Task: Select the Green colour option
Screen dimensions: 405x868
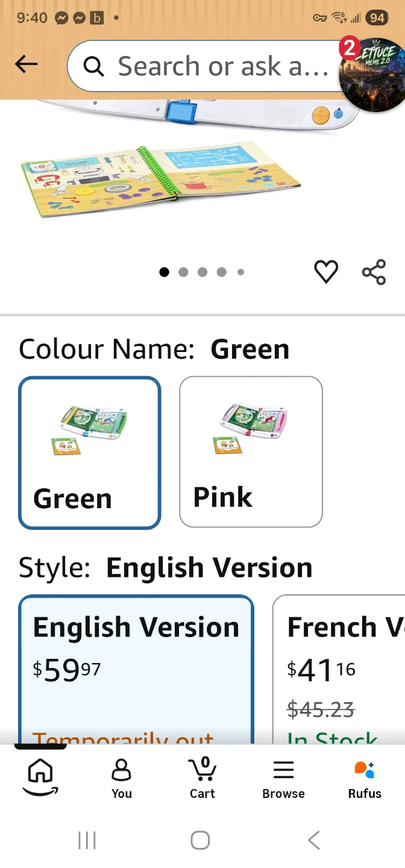Action: coord(90,453)
